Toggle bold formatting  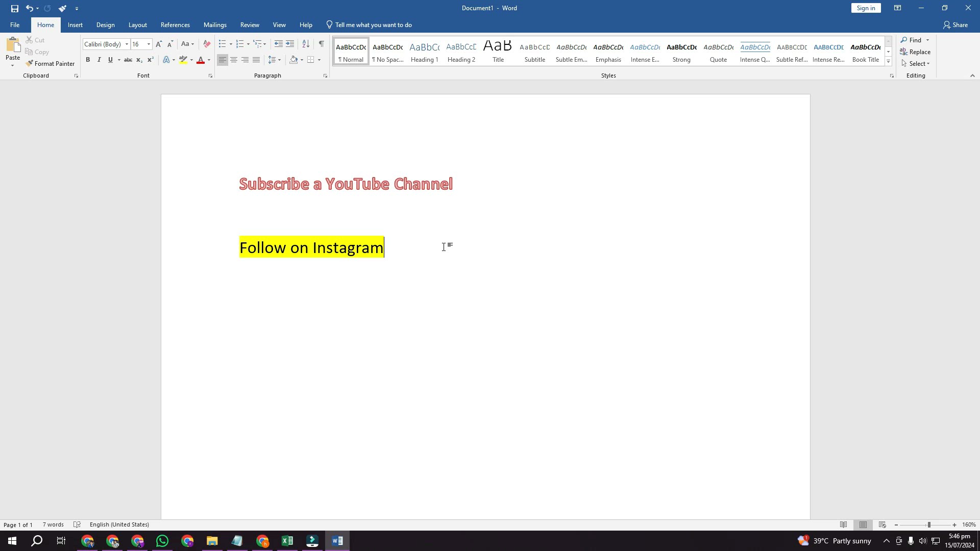click(x=88, y=60)
